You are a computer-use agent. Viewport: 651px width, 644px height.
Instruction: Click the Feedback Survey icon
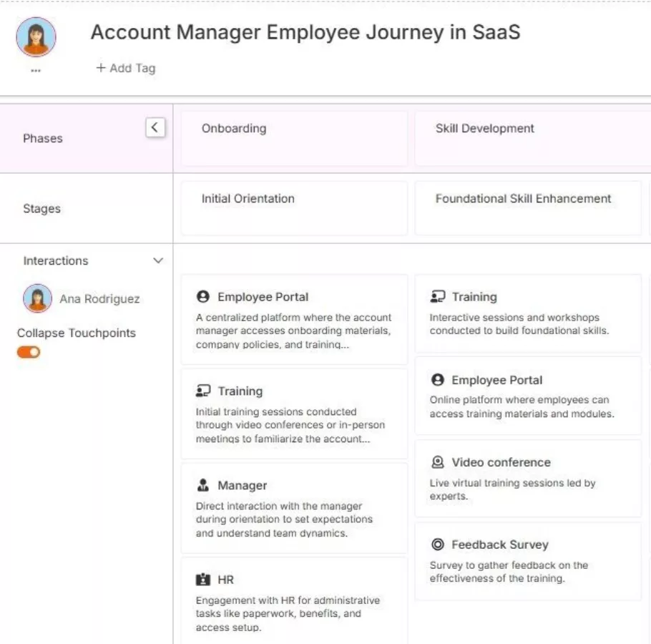tap(438, 545)
